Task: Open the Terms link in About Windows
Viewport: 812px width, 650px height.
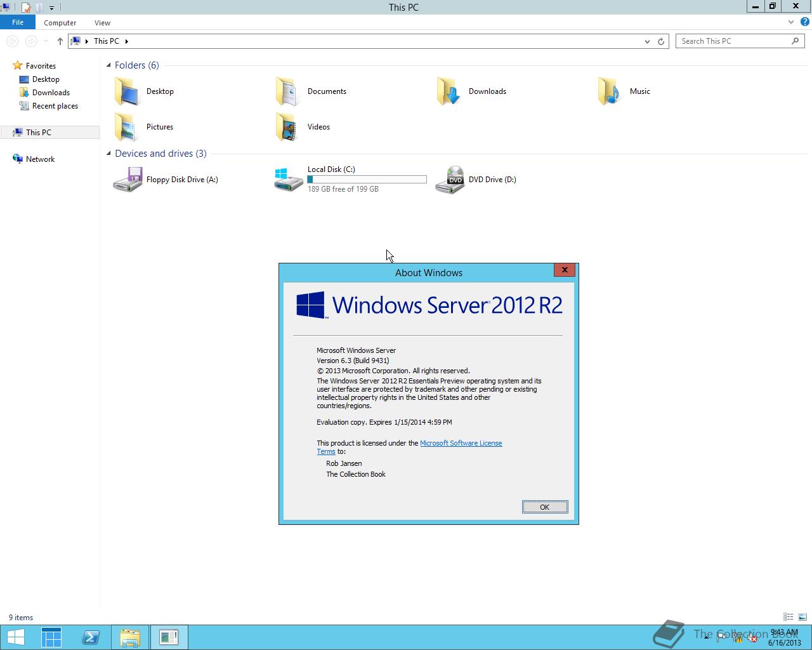Action: point(326,451)
